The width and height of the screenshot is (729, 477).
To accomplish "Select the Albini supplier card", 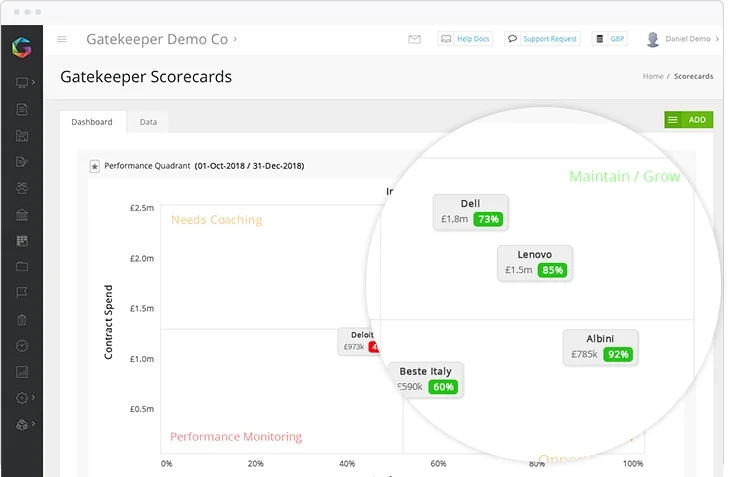I will coord(600,348).
